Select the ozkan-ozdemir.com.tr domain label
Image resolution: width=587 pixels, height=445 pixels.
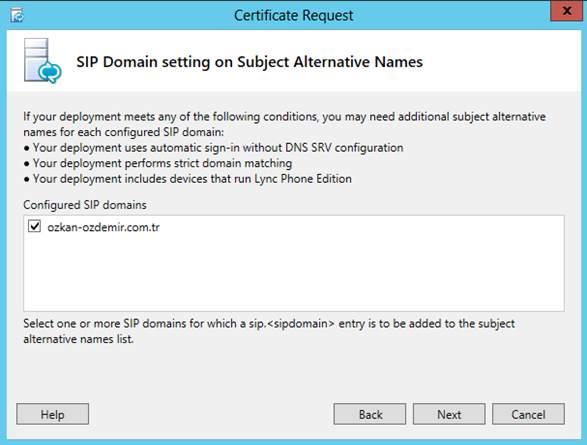coord(103,227)
